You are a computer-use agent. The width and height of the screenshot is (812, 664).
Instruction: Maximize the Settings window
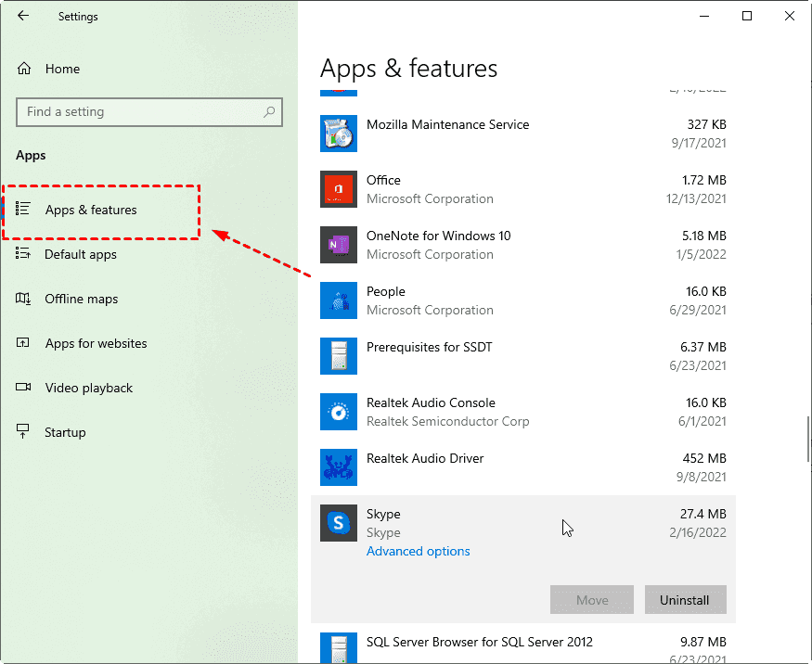pos(747,16)
